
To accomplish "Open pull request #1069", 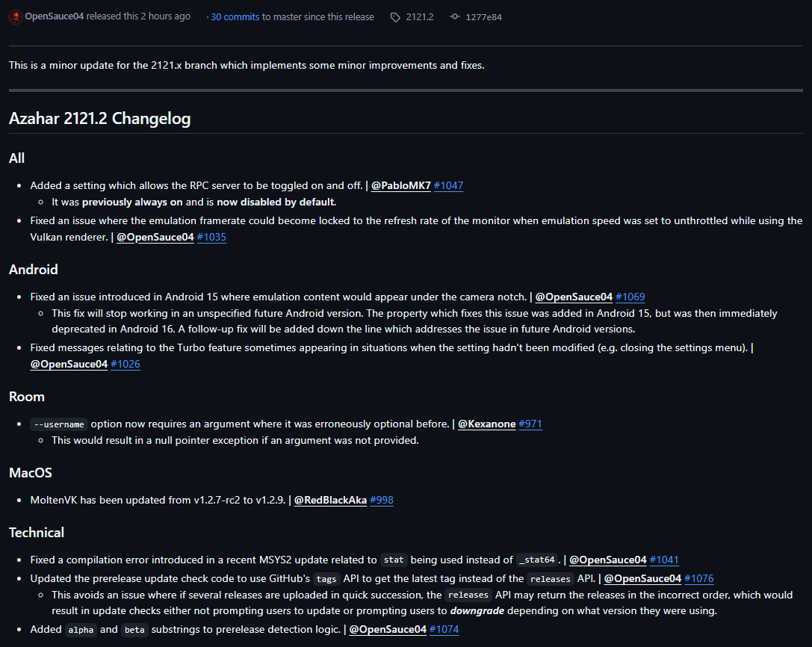I will click(630, 297).
